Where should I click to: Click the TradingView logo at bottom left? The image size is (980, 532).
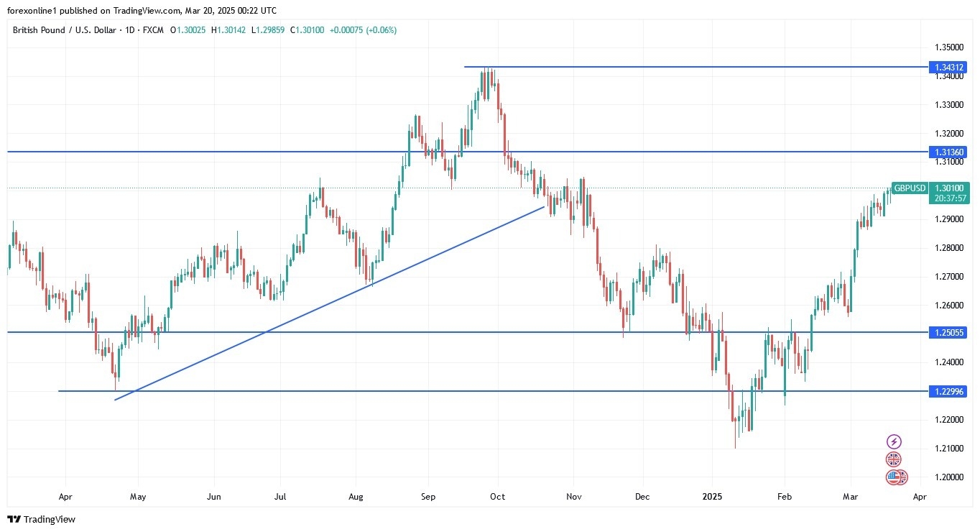(41, 519)
